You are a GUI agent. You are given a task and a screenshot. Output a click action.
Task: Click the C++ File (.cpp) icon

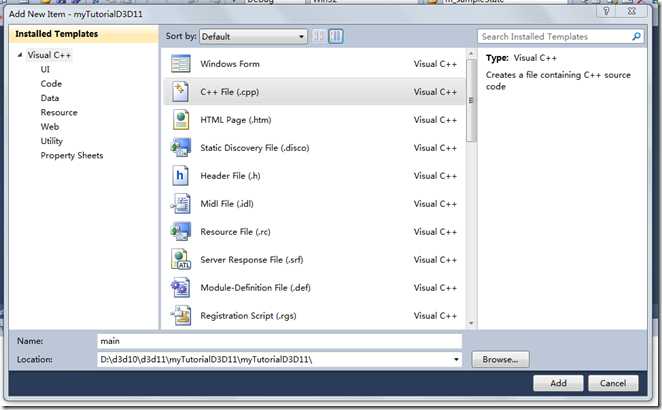tap(181, 92)
